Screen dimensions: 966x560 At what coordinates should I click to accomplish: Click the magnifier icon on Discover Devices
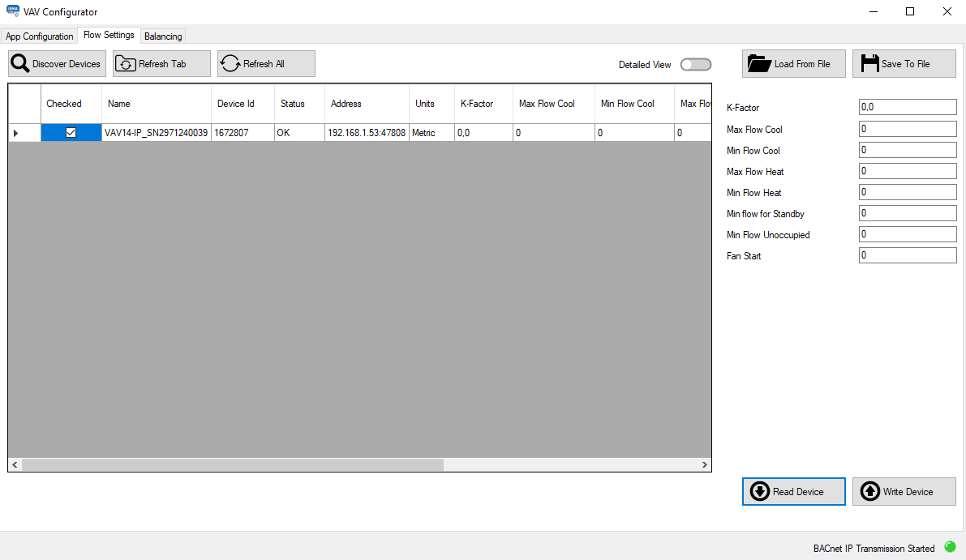point(18,63)
